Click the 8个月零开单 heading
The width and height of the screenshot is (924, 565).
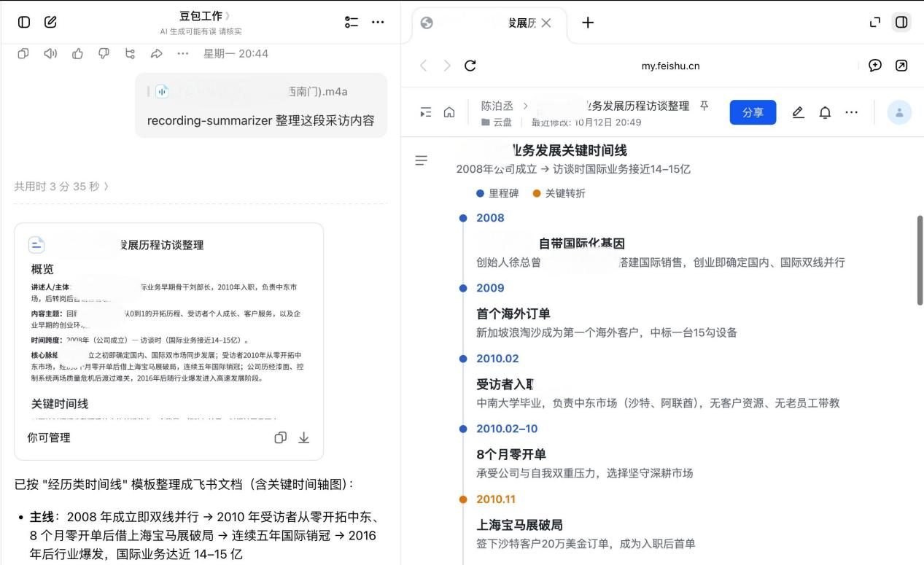pos(511,454)
